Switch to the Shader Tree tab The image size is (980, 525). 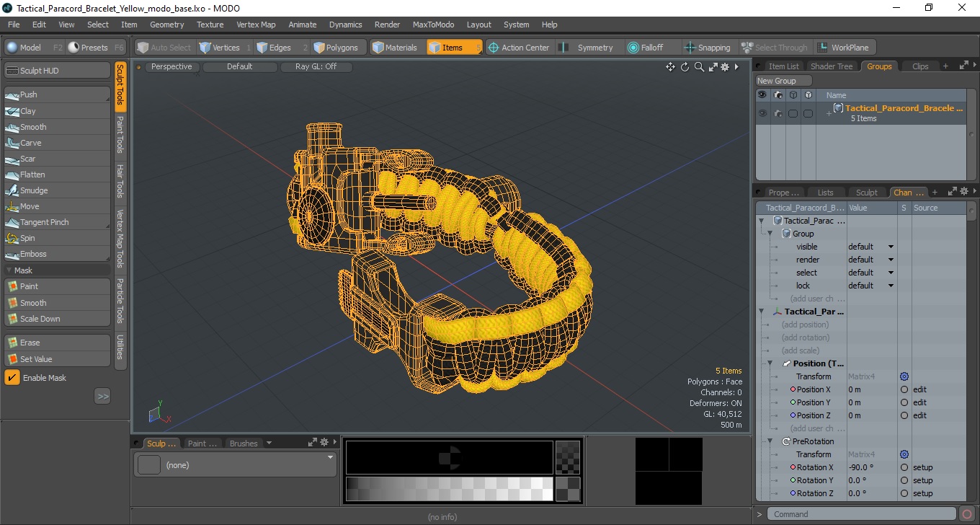pos(832,66)
